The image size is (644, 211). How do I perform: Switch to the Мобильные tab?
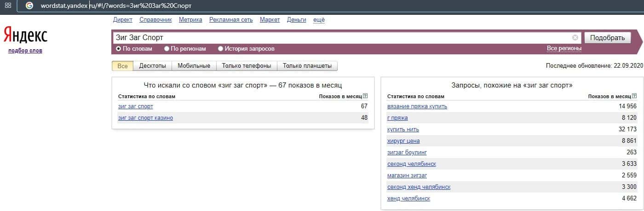click(x=194, y=66)
